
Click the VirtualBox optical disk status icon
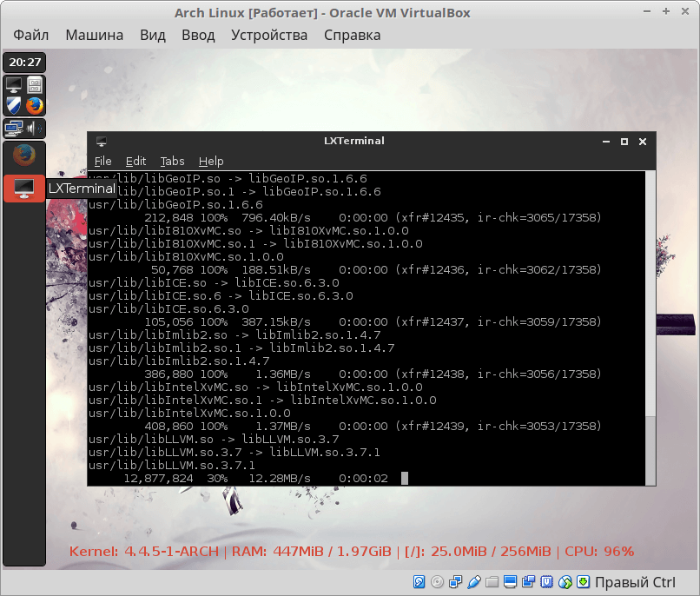click(437, 582)
